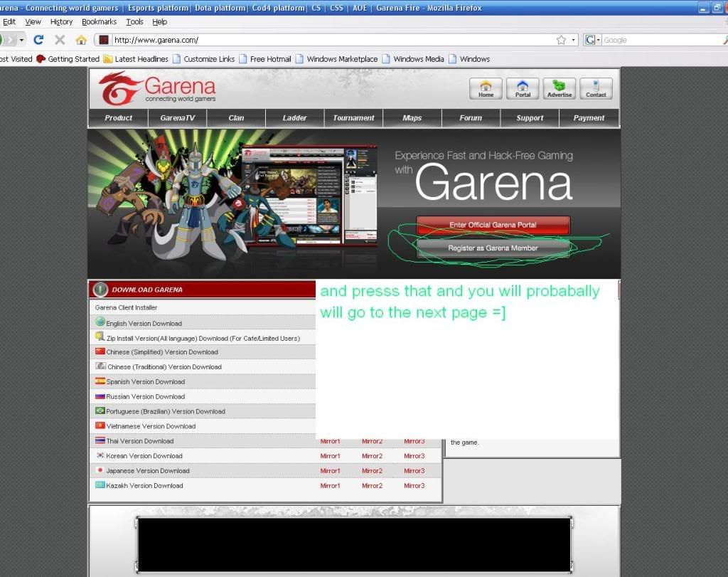This screenshot has height=577, width=728.
Task: Open the Help menu
Action: click(x=160, y=22)
